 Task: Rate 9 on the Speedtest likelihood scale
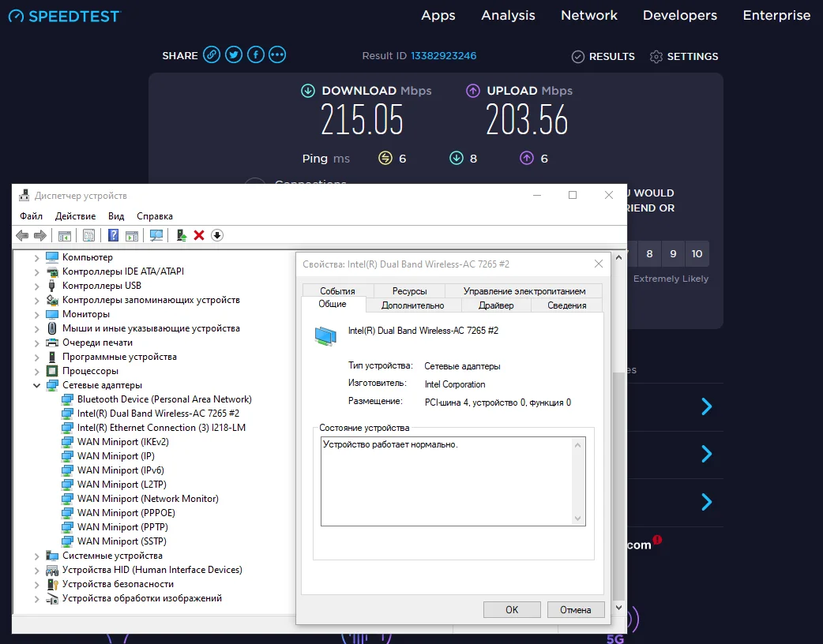pyautogui.click(x=673, y=254)
